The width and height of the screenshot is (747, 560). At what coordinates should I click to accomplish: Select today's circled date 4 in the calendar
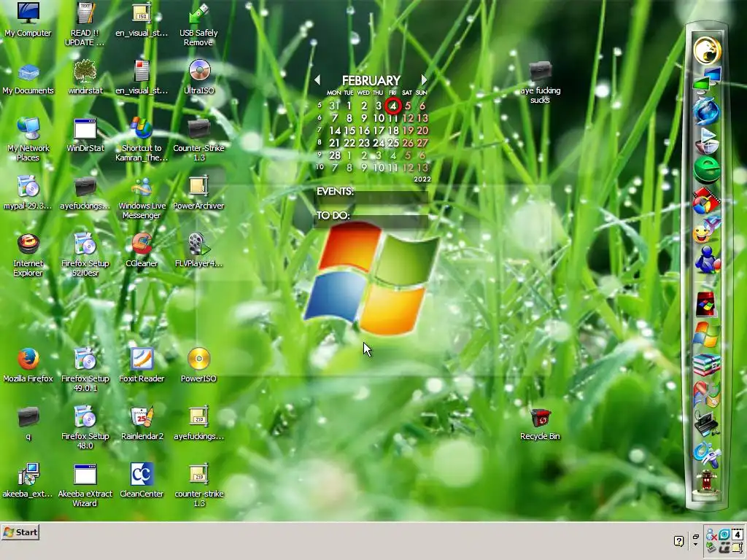tap(393, 105)
